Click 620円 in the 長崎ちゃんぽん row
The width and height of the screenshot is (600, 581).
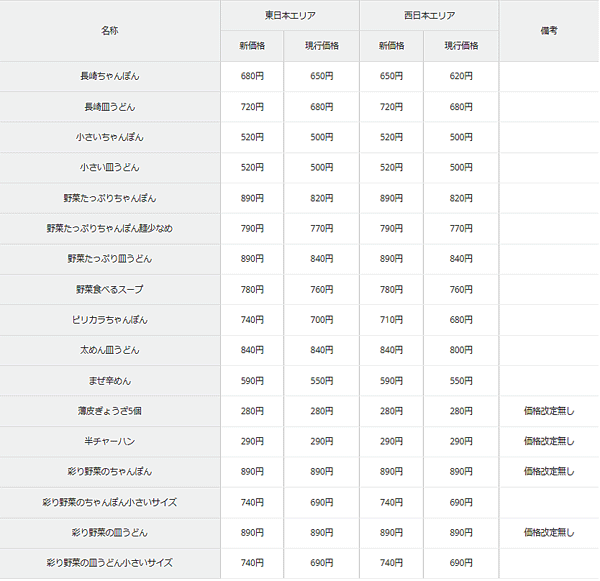(x=461, y=76)
